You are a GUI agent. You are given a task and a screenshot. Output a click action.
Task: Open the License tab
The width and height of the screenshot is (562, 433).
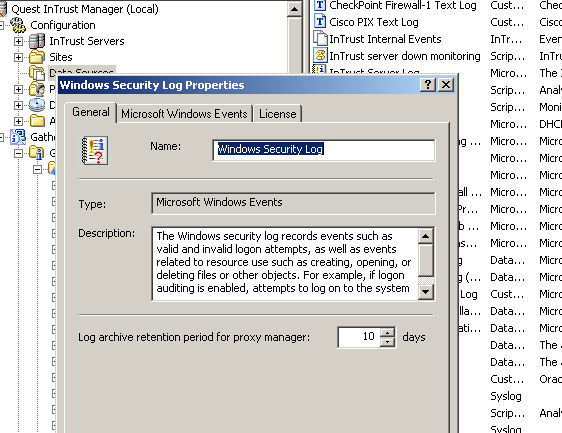click(x=278, y=114)
